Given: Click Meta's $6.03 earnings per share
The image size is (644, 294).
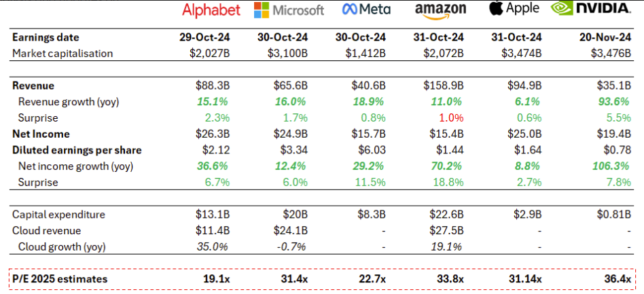Looking at the screenshot, I should coord(372,150).
